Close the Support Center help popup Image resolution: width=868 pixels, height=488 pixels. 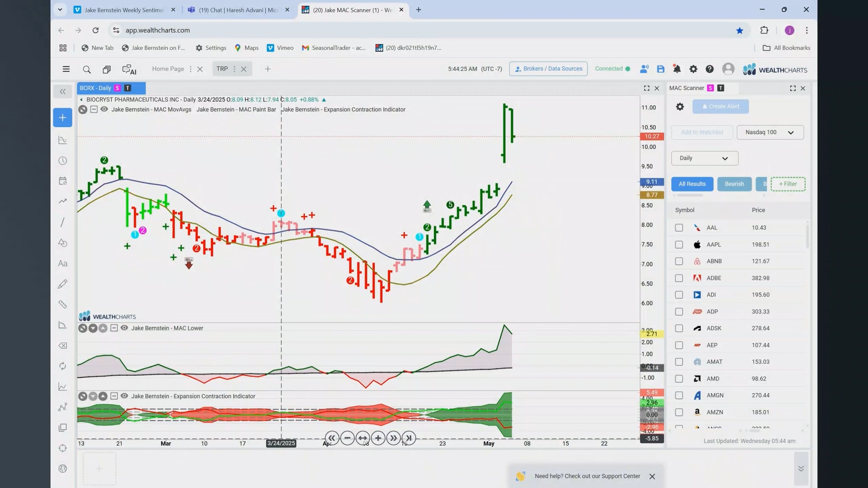tap(652, 476)
